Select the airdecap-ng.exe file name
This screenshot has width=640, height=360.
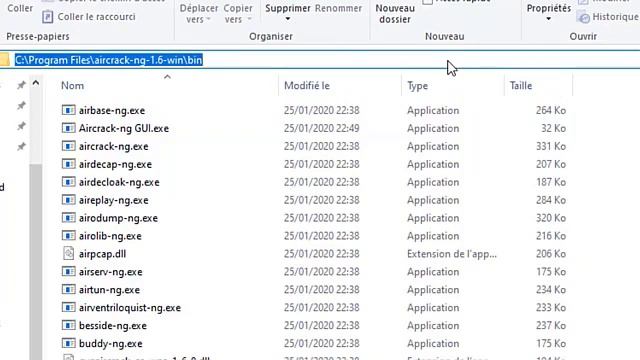(115, 164)
